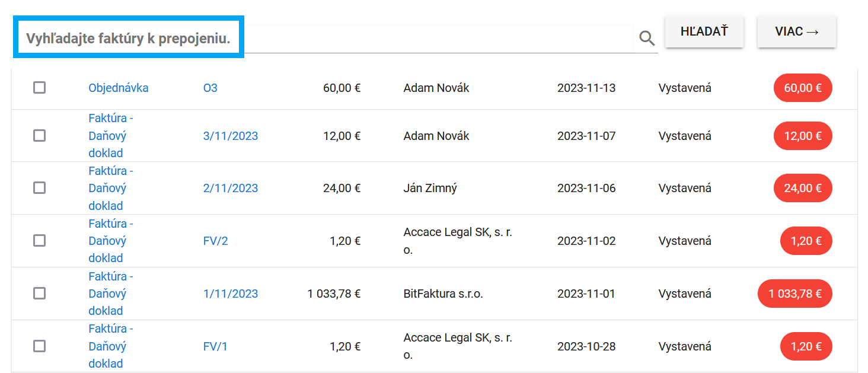Click the red 12,00 € amount badge
This screenshot has width=868, height=373.
tap(802, 135)
